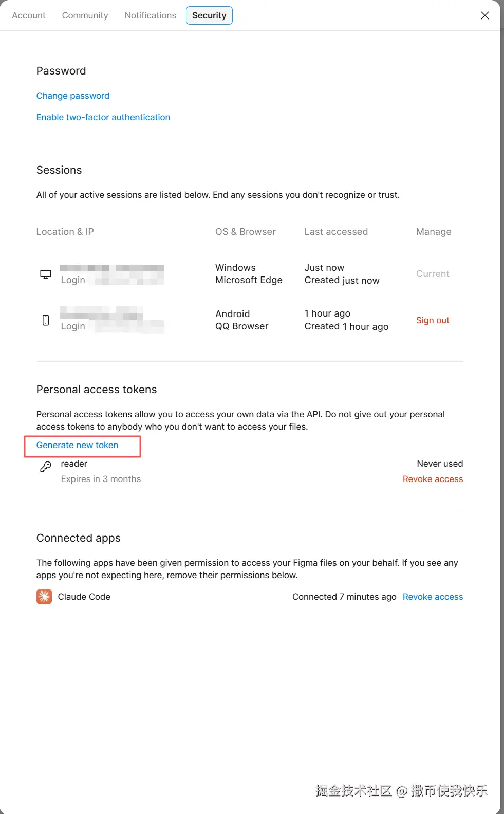This screenshot has width=504, height=814.
Task: Open the Community tab
Action: (85, 15)
